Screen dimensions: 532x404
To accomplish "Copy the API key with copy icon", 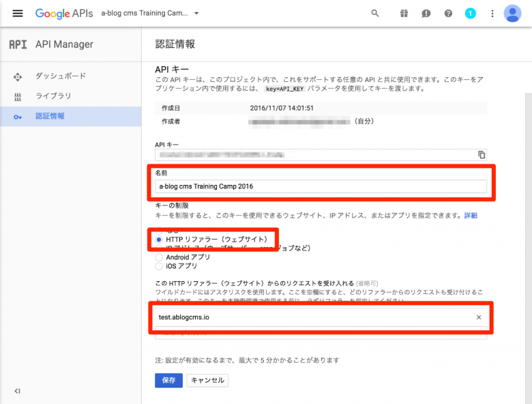I will 482,155.
